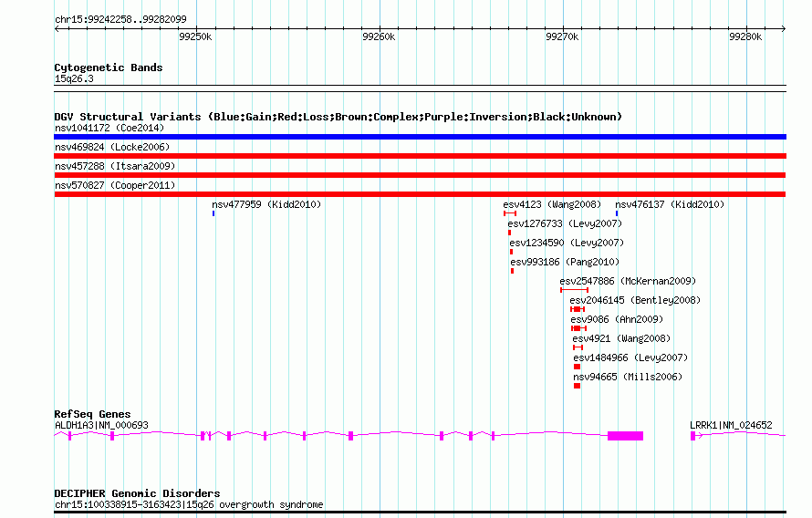Screen dimensions: 812x518
Task: Select small blue nsv477959 variant marker
Action: tap(213, 213)
